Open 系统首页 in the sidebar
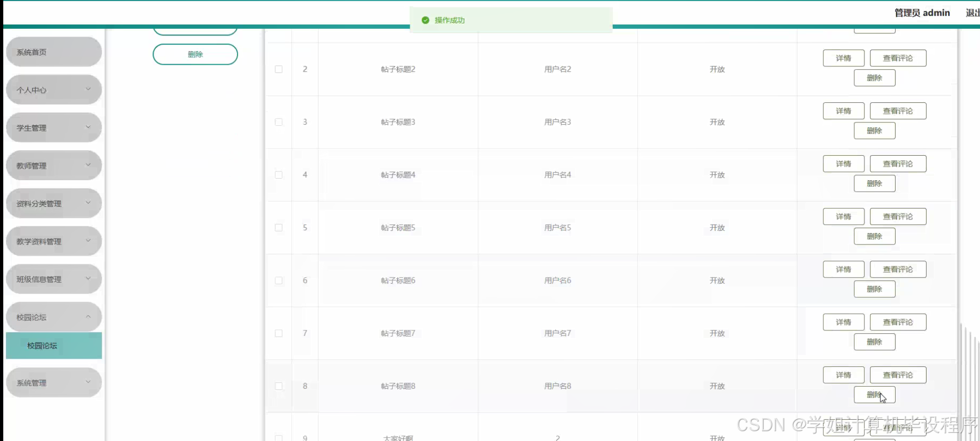Viewport: 980px width, 441px height. [x=54, y=52]
